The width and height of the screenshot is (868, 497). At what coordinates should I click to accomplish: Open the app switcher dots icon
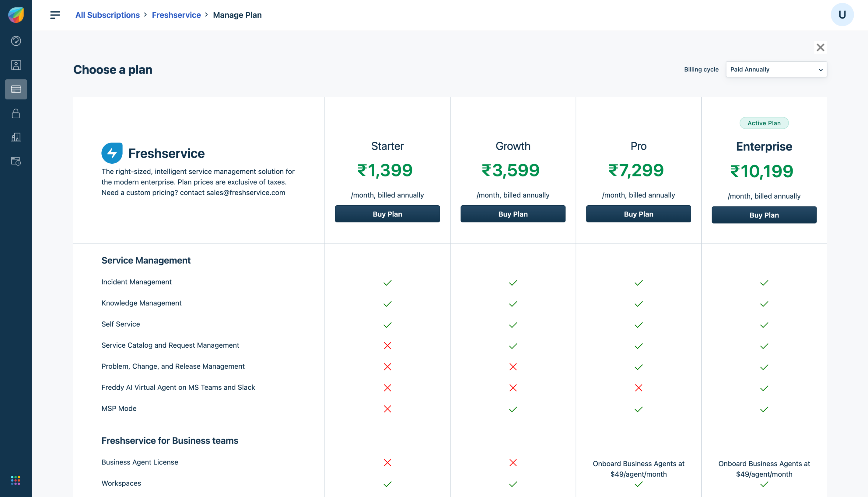pos(16,480)
